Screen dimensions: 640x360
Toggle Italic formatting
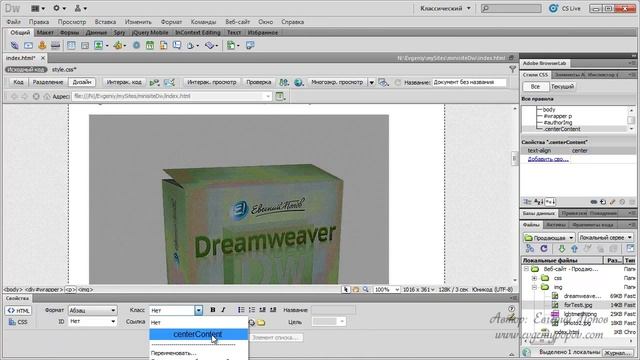223,310
